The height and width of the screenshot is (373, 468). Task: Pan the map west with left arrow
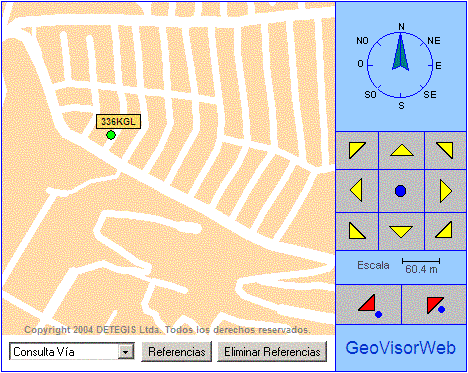(x=357, y=191)
